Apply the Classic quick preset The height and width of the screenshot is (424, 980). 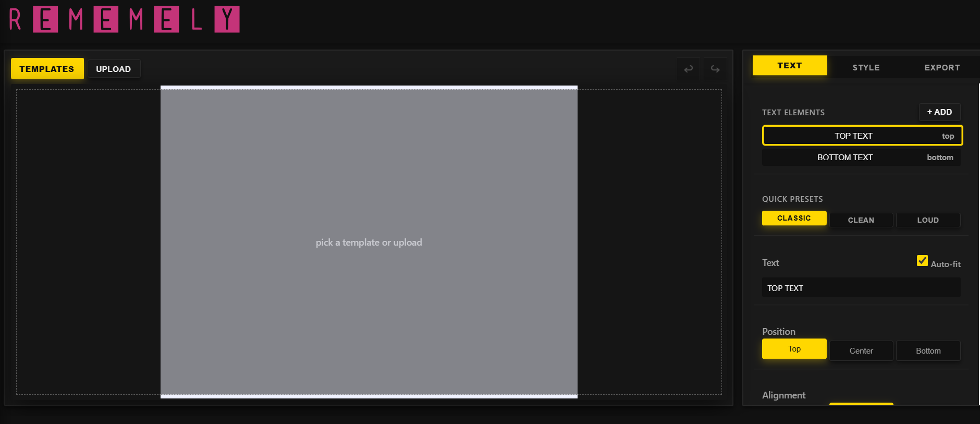point(794,218)
